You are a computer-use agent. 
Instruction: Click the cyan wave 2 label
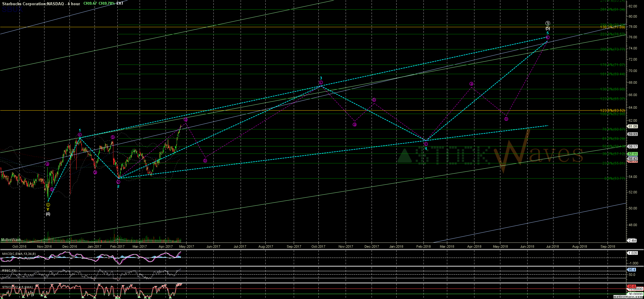click(x=118, y=187)
